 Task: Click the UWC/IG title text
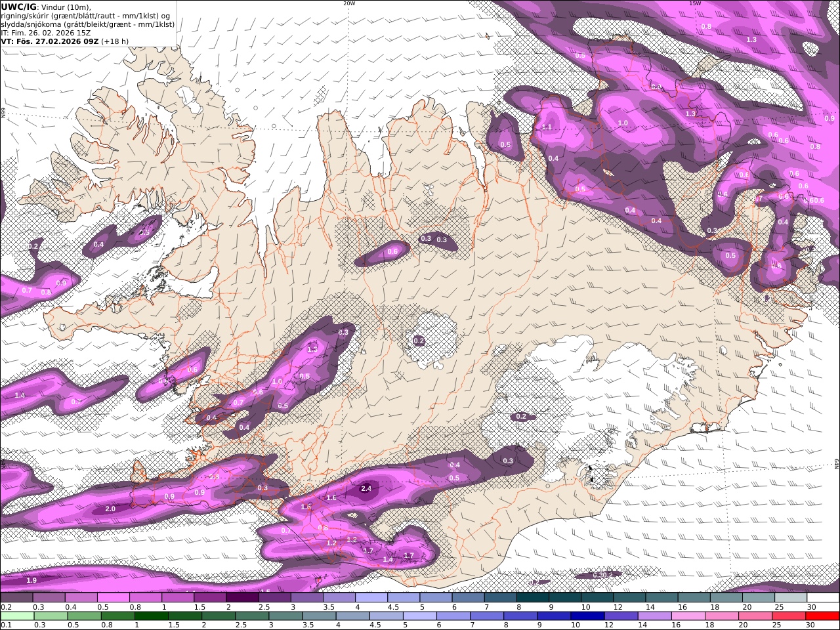(18, 7)
